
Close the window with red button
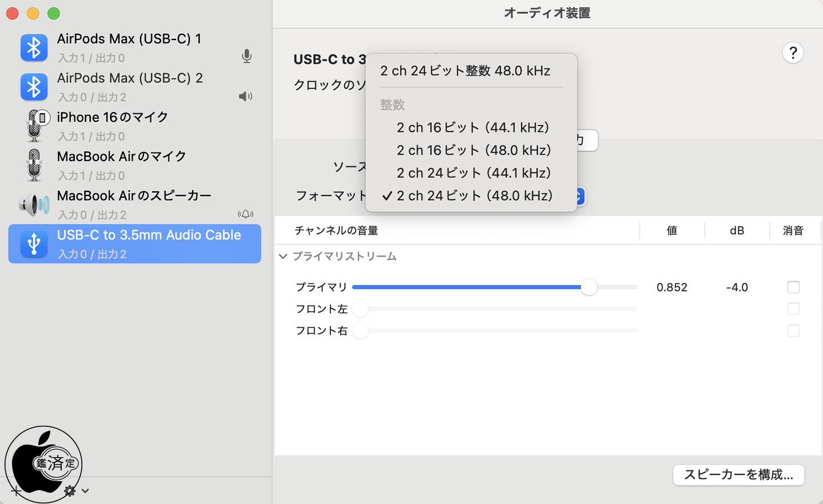coord(13,14)
